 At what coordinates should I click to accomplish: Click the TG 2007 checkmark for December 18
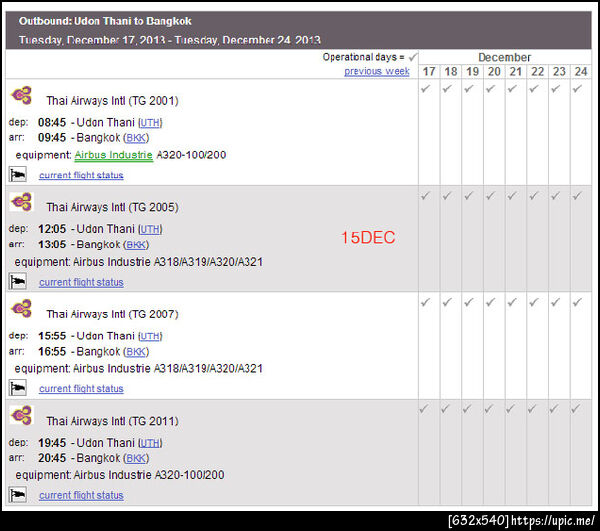[x=447, y=302]
